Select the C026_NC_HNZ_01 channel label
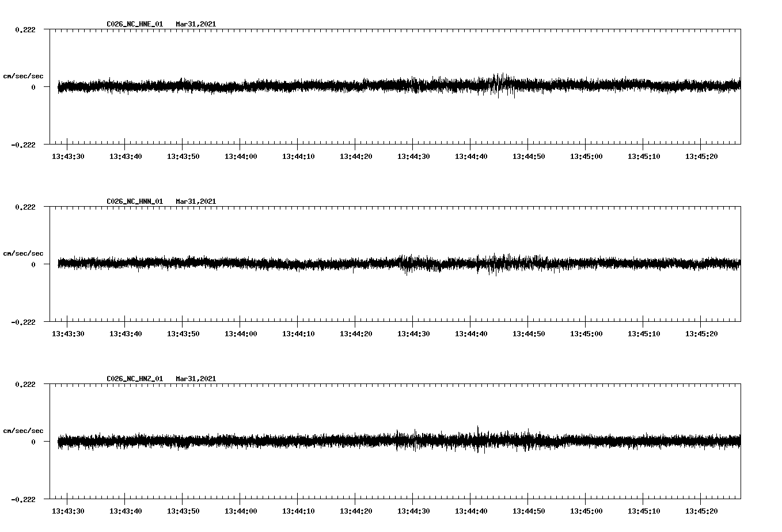 134,378
